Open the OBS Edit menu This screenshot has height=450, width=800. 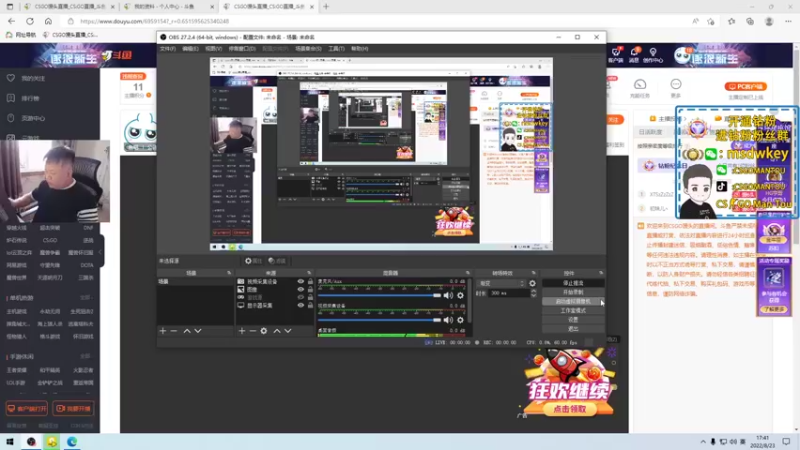(190, 48)
